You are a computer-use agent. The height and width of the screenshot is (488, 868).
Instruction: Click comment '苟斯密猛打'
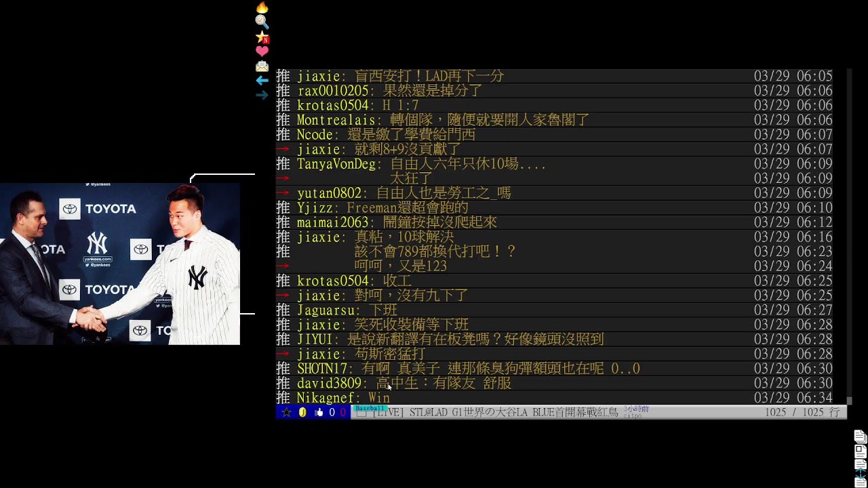click(x=390, y=354)
